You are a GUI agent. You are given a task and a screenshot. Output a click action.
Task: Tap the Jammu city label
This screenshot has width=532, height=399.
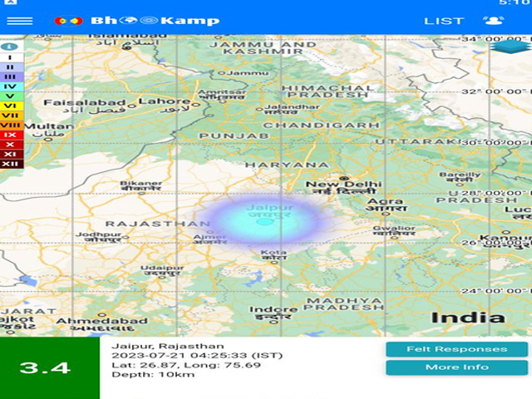pos(248,72)
